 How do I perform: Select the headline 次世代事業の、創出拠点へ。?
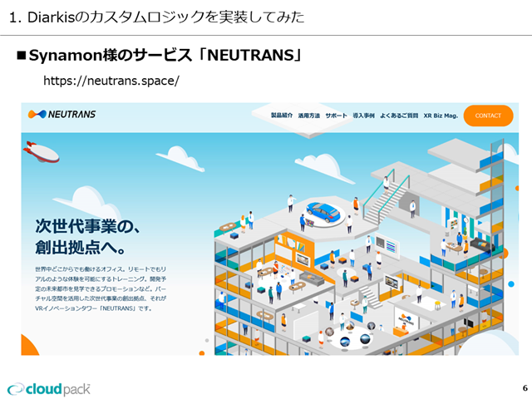[87, 236]
